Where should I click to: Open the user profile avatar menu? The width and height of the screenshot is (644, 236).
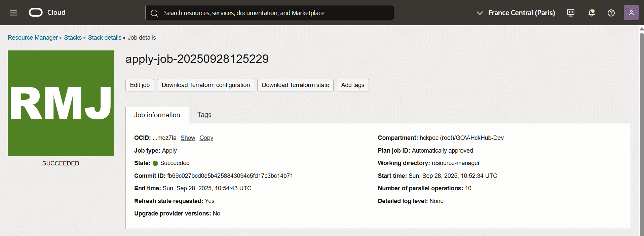point(631,13)
